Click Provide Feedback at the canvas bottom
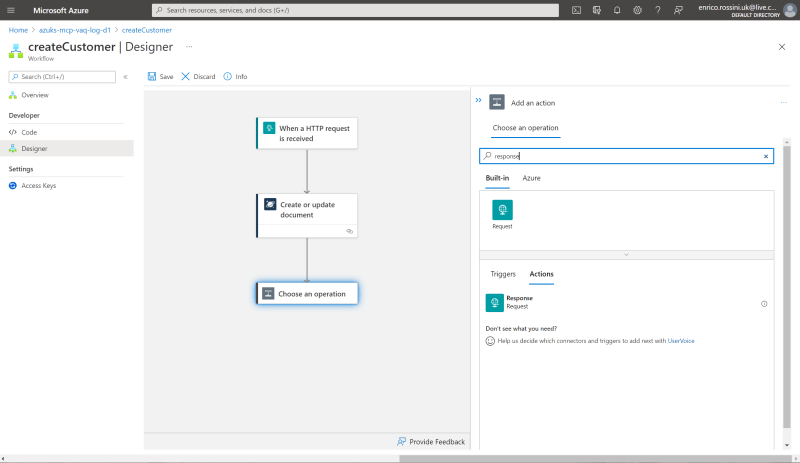 pos(431,442)
